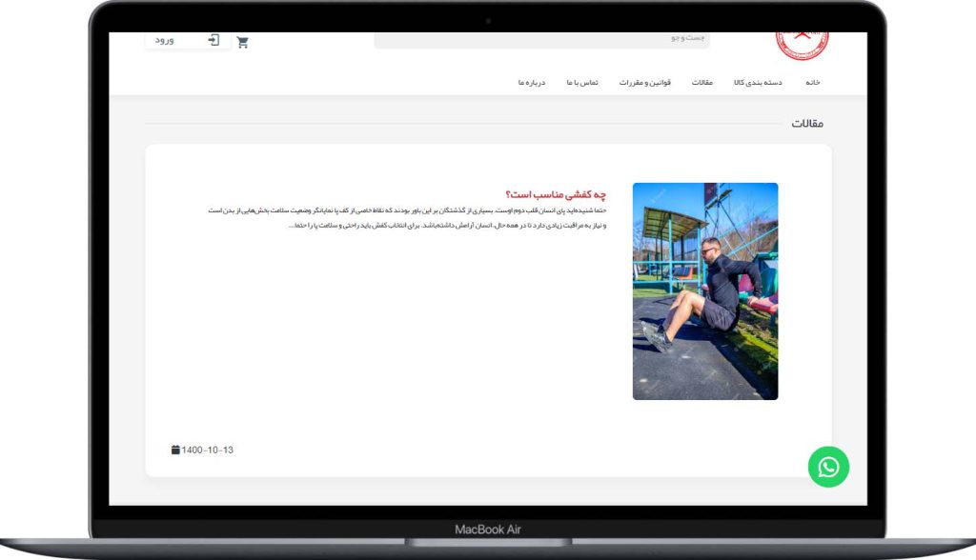This screenshot has width=976, height=560.
Task: Click the calendar icon beside the date
Action: pos(175,450)
